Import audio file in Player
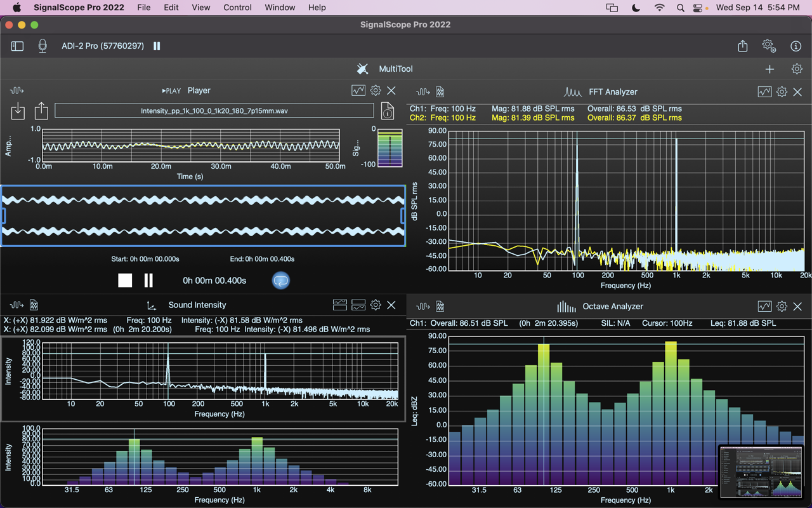Screen dimensions: 812x508 [x=18, y=111]
